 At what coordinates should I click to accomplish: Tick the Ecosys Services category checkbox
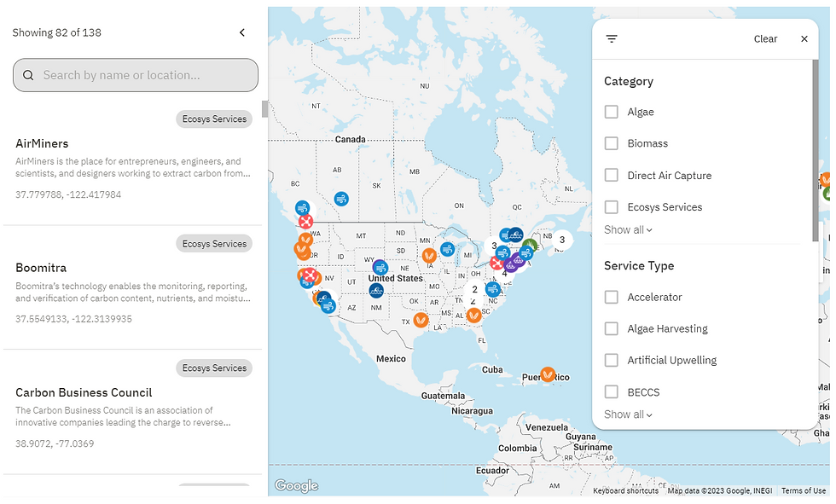pos(611,206)
